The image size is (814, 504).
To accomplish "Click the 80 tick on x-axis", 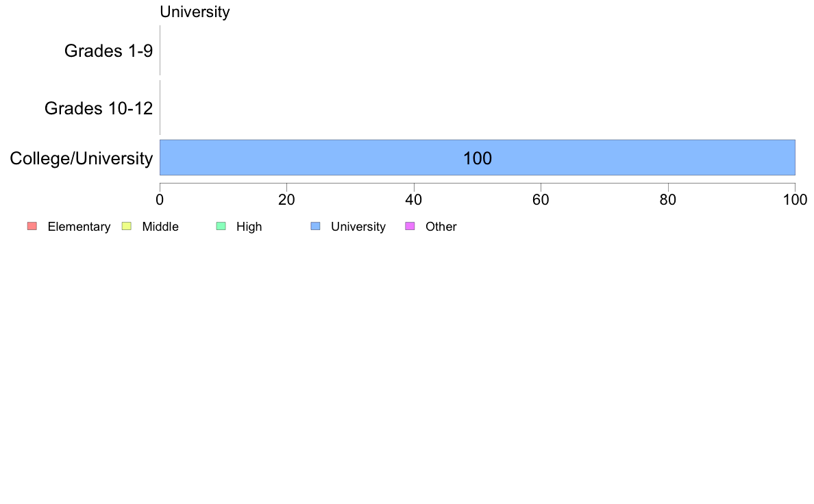I will (668, 200).
